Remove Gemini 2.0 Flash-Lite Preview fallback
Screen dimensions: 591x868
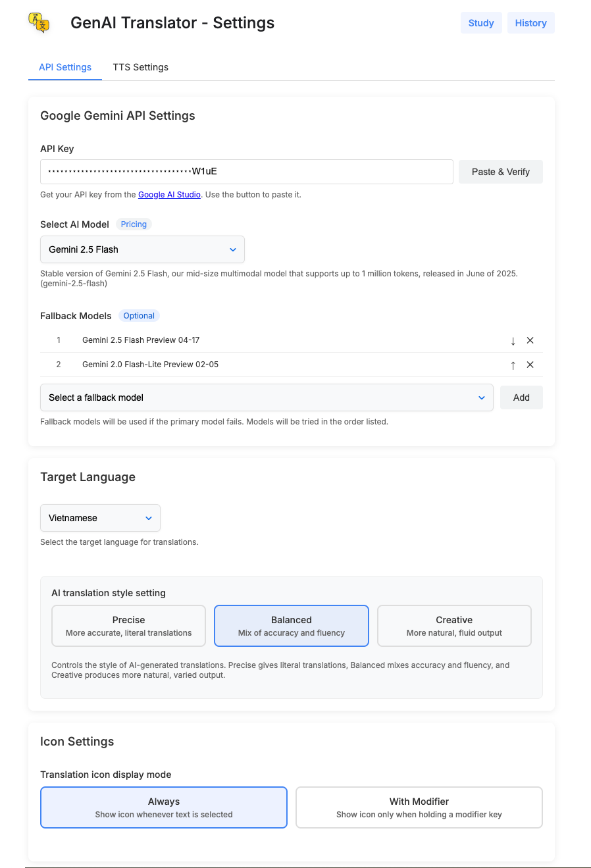530,365
